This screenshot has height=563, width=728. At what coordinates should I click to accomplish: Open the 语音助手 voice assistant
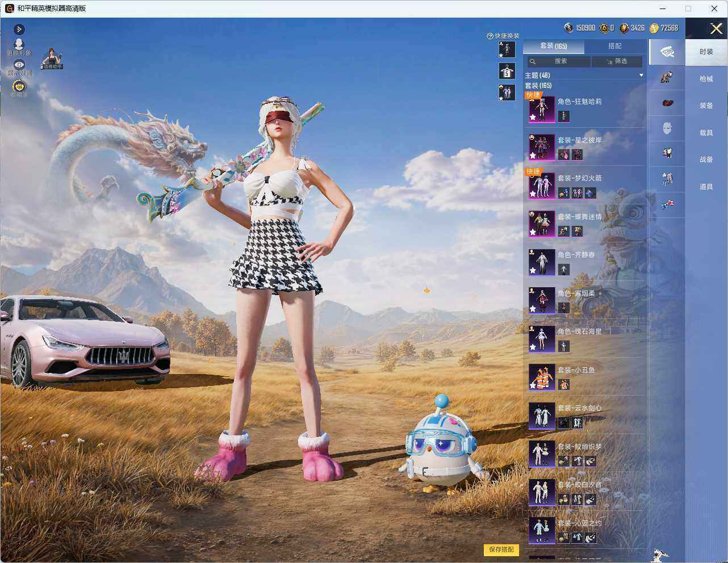coord(52,58)
